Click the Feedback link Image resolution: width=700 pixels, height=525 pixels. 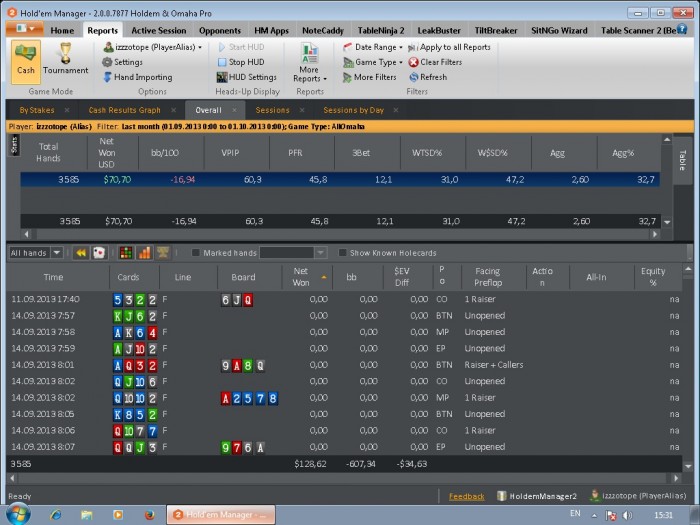[x=466, y=496]
